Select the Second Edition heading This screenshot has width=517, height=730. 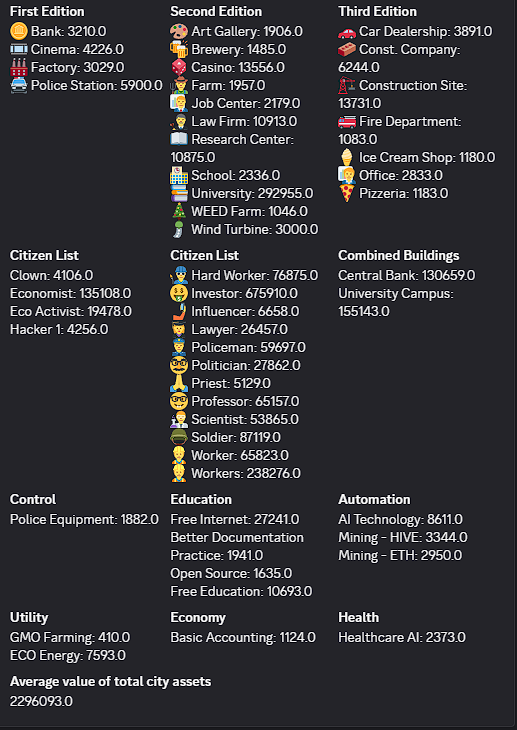[216, 12]
